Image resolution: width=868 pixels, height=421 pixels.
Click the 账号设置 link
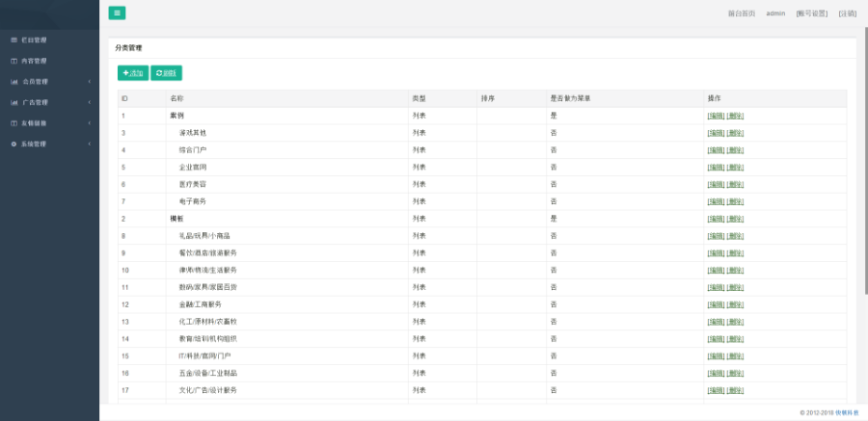click(812, 13)
